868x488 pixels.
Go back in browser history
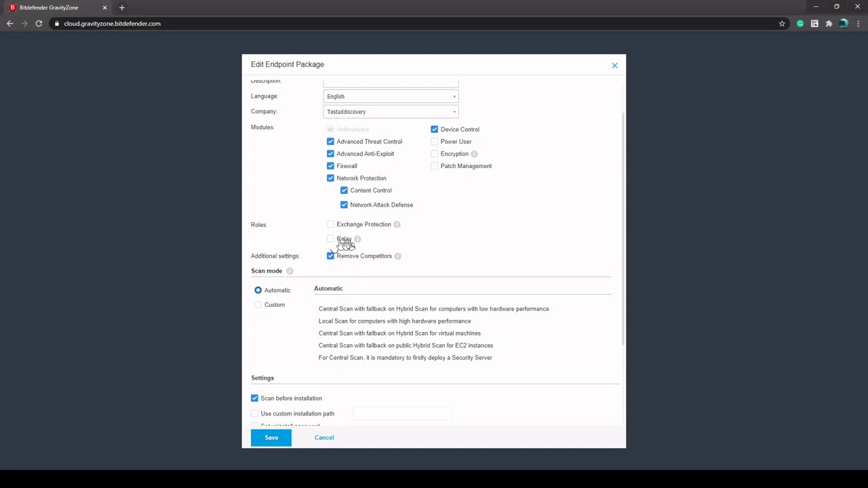pos(9,24)
